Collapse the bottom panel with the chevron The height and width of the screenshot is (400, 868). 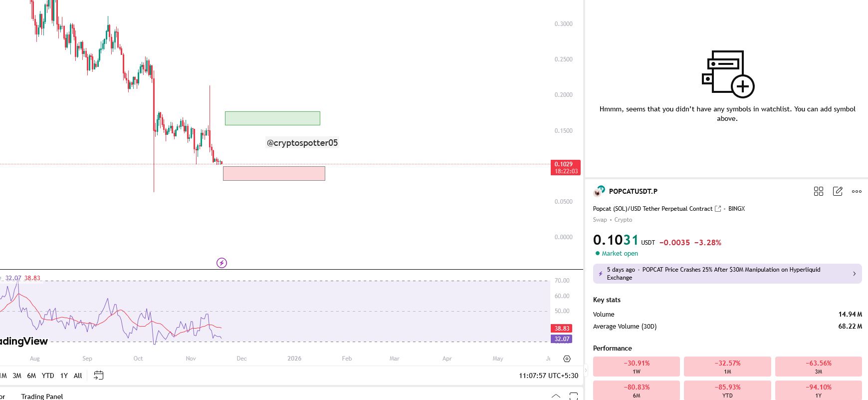556,396
